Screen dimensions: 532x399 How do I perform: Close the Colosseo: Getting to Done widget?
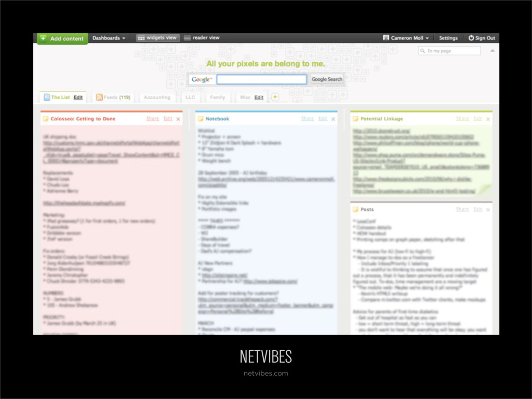click(178, 119)
